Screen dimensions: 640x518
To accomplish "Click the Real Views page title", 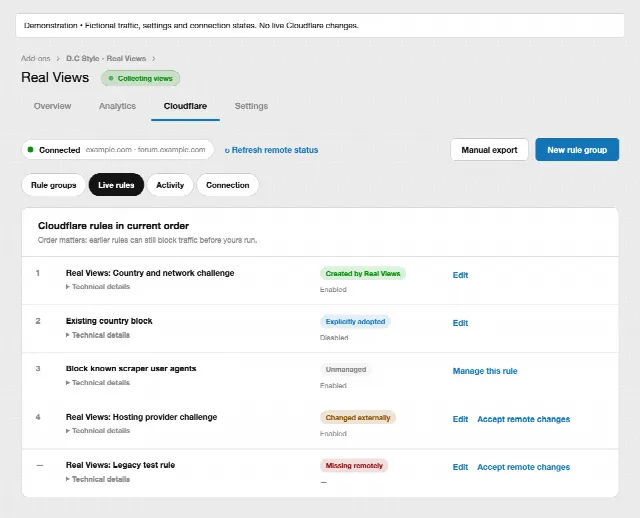I will coord(55,78).
